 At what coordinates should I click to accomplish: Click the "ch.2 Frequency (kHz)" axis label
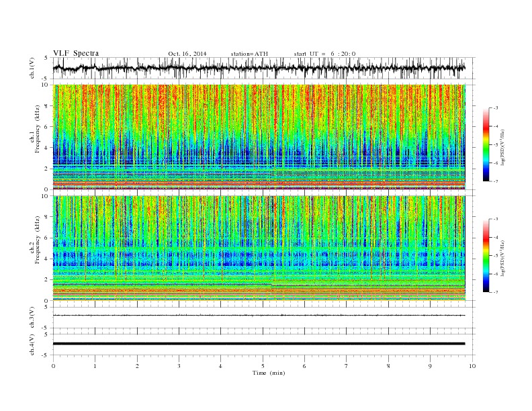point(35,240)
